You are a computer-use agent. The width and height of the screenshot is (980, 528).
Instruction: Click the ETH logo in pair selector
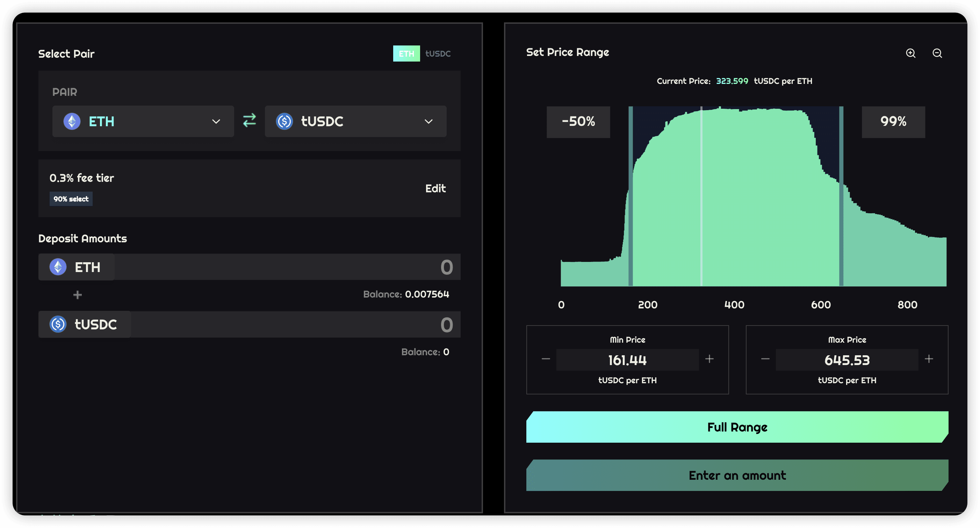coord(72,121)
